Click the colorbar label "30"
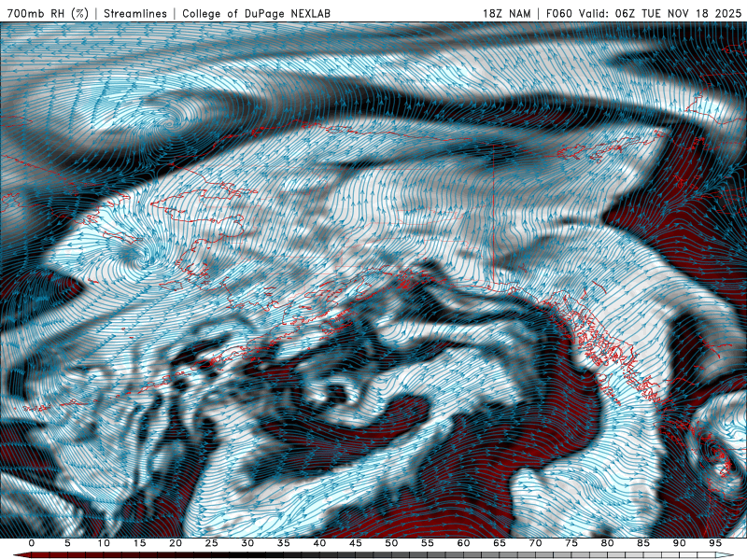747x560 pixels. pyautogui.click(x=247, y=543)
